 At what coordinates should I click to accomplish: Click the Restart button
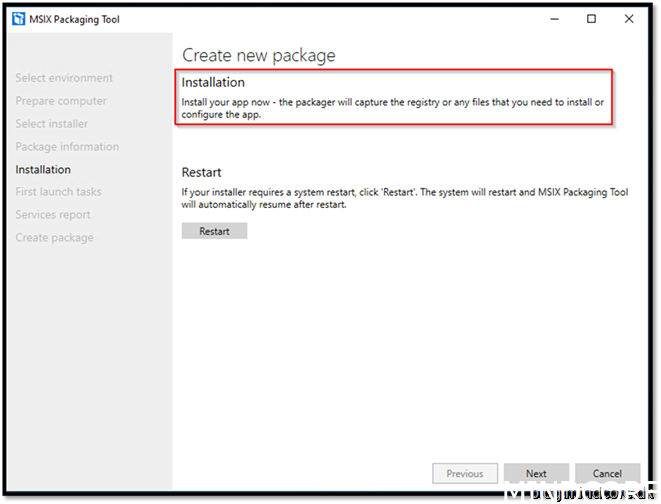coord(214,231)
